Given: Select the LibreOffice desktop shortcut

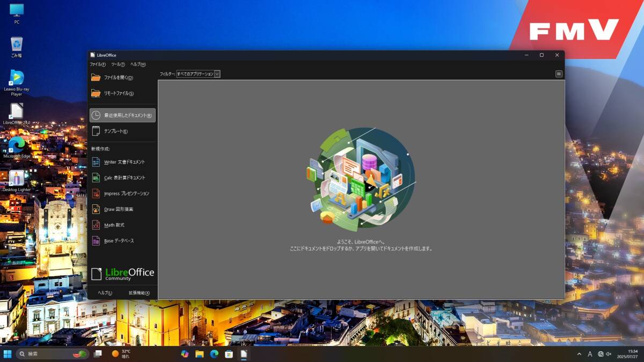Looking at the screenshot, I should pos(17,114).
